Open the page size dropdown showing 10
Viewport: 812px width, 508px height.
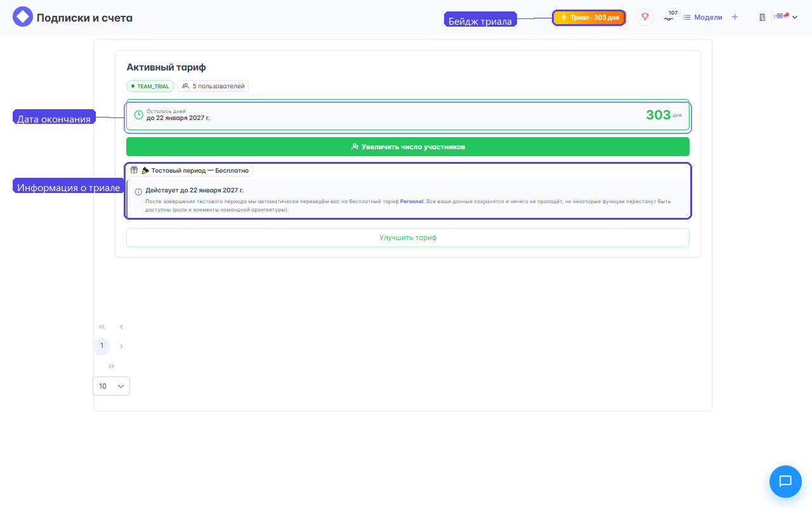[x=111, y=386]
